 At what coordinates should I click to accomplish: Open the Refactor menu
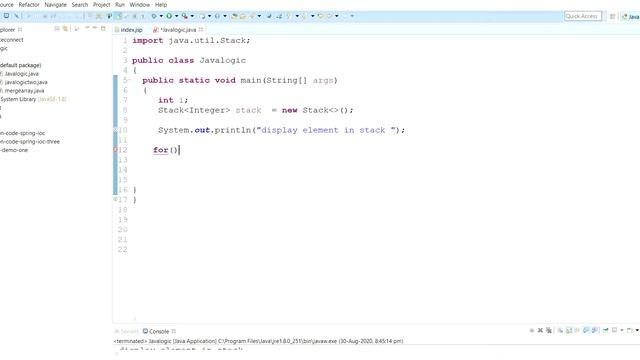click(29, 4)
